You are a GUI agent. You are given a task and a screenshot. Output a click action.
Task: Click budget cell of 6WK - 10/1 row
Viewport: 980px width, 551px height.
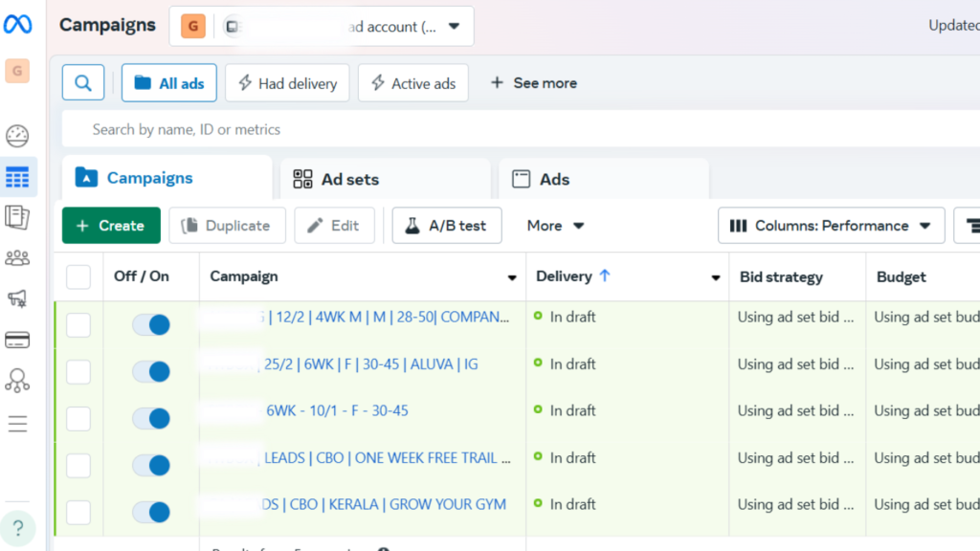926,410
